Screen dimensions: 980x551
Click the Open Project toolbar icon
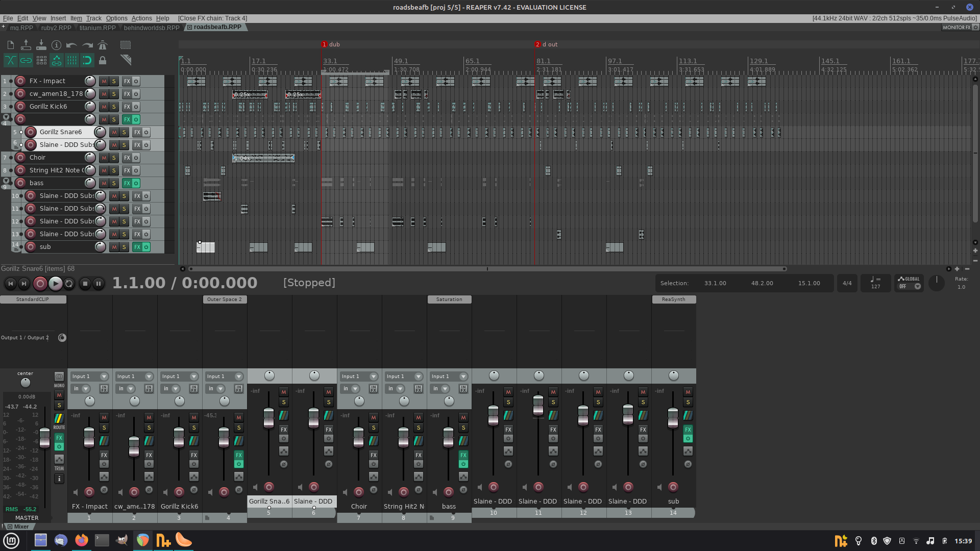point(26,45)
